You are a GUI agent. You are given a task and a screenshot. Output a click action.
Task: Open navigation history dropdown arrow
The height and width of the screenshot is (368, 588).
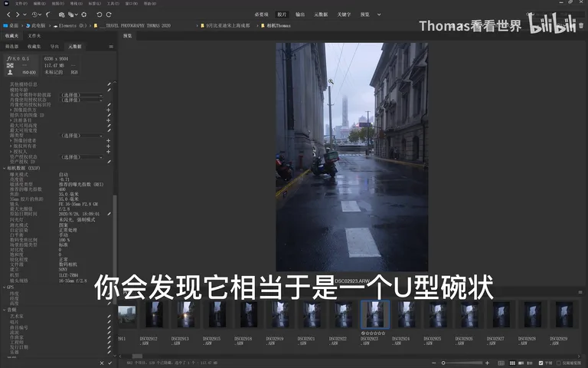pos(25,15)
